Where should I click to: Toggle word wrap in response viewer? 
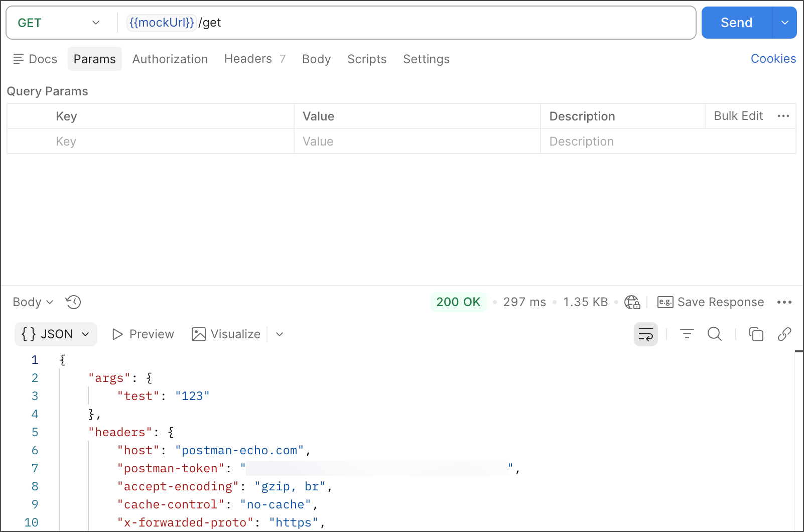tap(645, 334)
